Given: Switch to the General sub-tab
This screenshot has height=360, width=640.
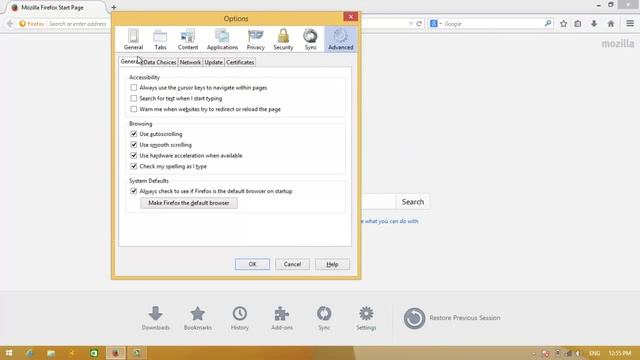Looking at the screenshot, I should (130, 62).
